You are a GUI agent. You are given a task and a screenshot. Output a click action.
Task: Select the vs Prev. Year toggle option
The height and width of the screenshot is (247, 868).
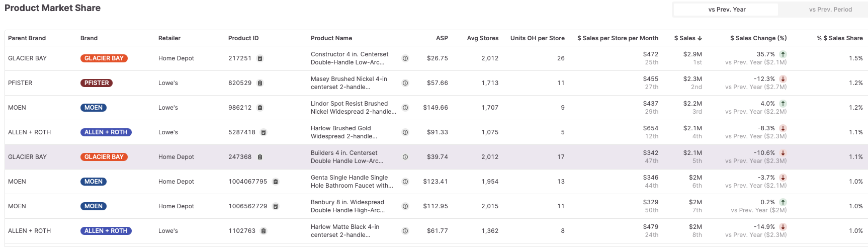pos(727,10)
